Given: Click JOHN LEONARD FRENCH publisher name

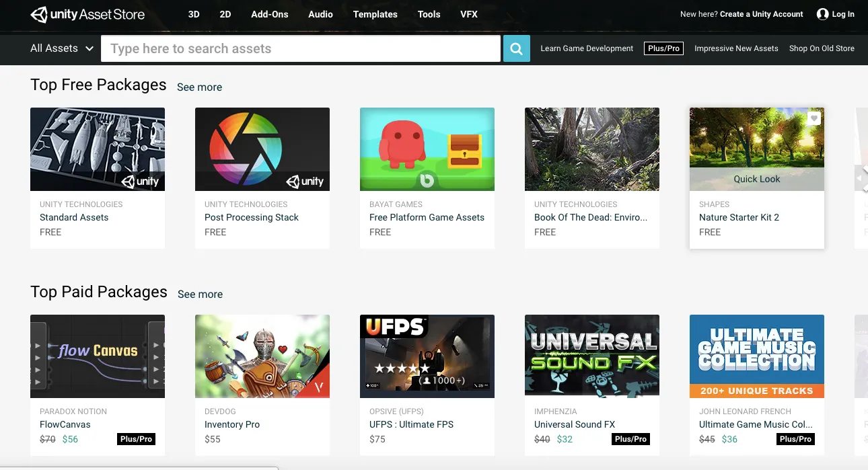Looking at the screenshot, I should [745, 411].
